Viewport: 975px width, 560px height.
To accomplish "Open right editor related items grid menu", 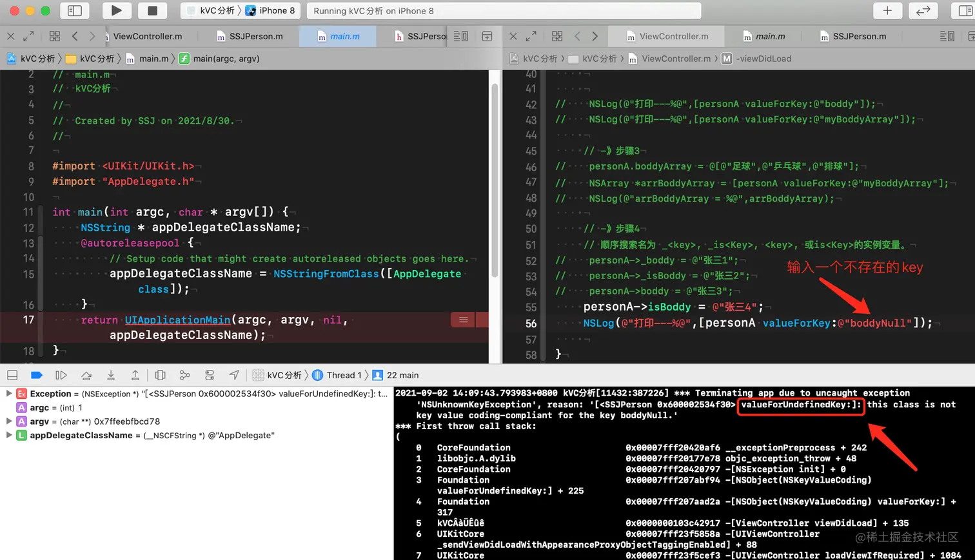I will (x=557, y=36).
